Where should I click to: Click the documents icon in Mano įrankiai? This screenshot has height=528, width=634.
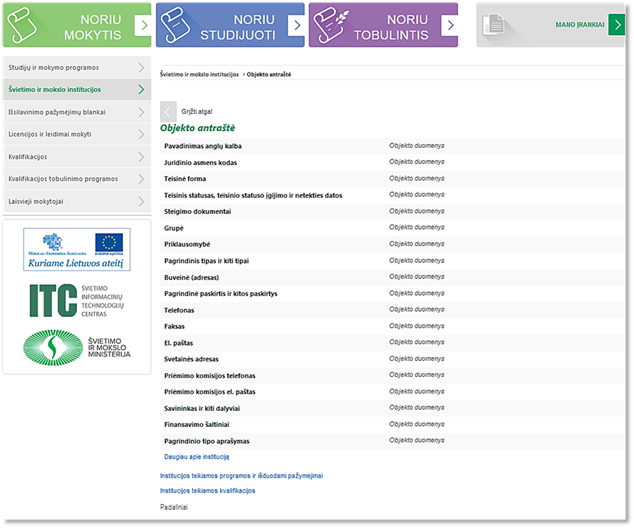[493, 25]
